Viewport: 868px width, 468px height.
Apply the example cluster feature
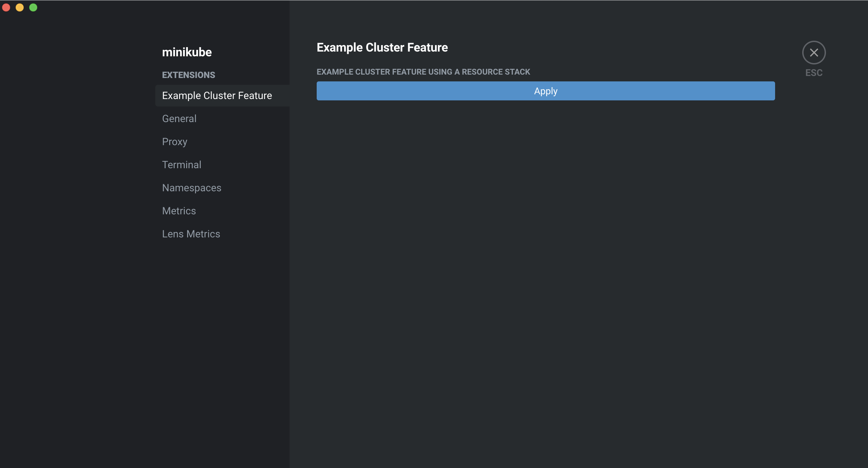pos(545,91)
